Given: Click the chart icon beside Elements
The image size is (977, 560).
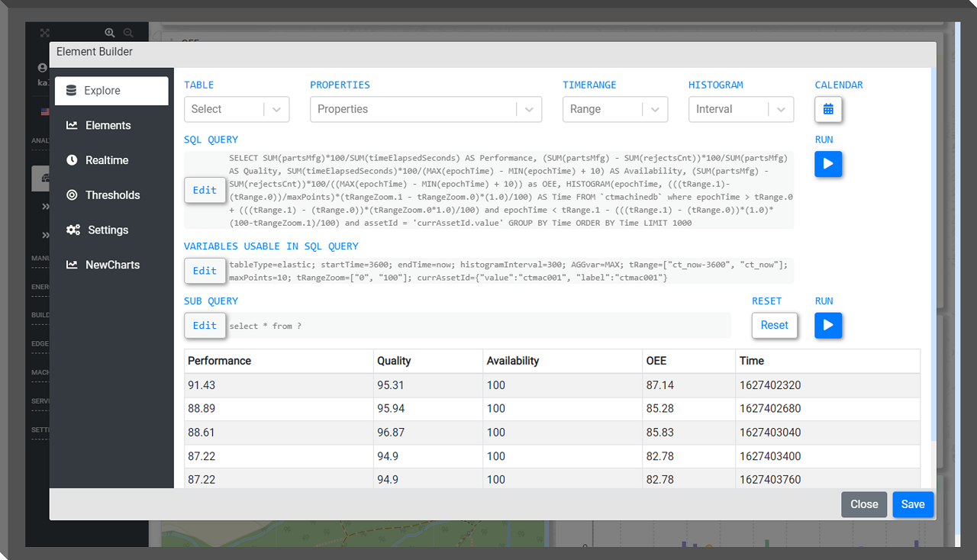Looking at the screenshot, I should 72,125.
